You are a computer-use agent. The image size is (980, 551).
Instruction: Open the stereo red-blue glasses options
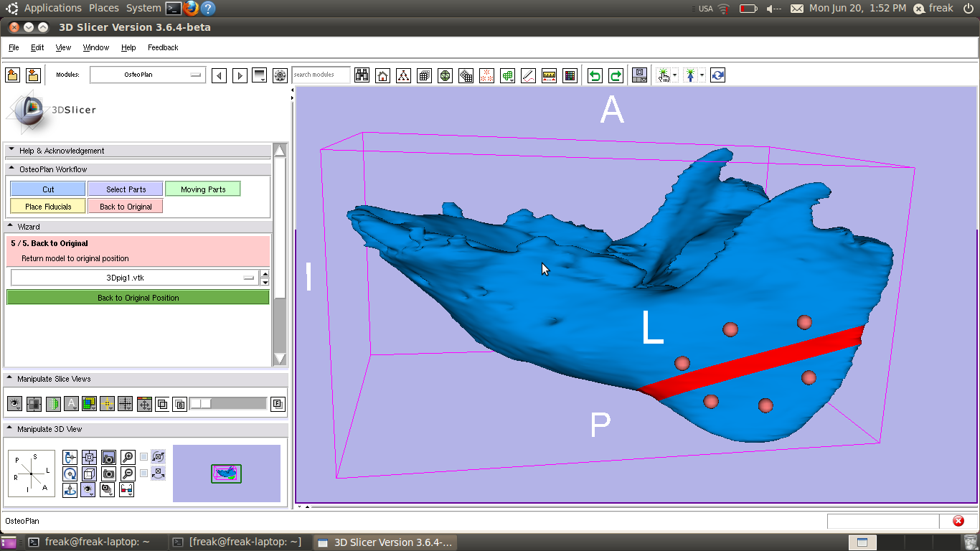127,490
